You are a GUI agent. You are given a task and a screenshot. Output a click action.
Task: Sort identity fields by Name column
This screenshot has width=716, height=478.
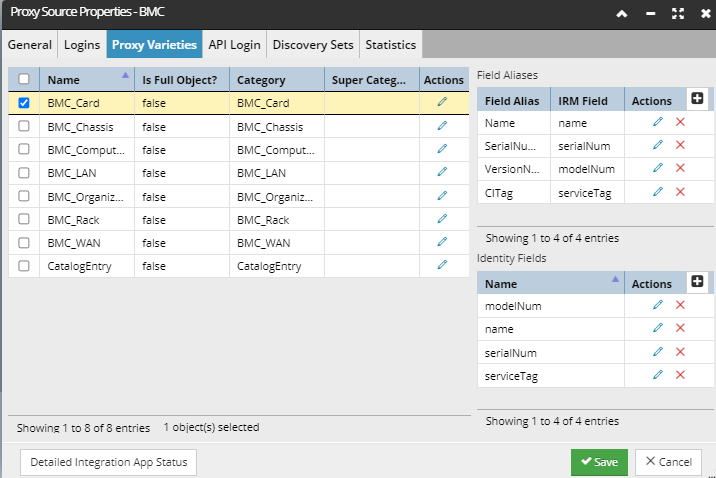click(x=550, y=284)
